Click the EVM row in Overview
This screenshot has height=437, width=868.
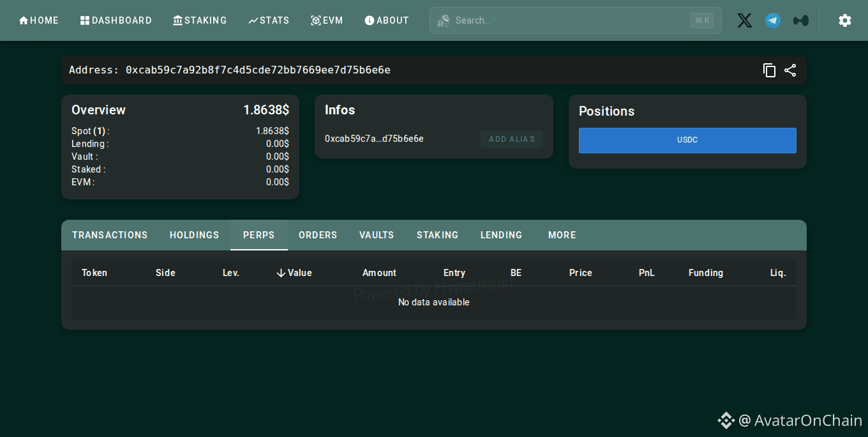[180, 182]
